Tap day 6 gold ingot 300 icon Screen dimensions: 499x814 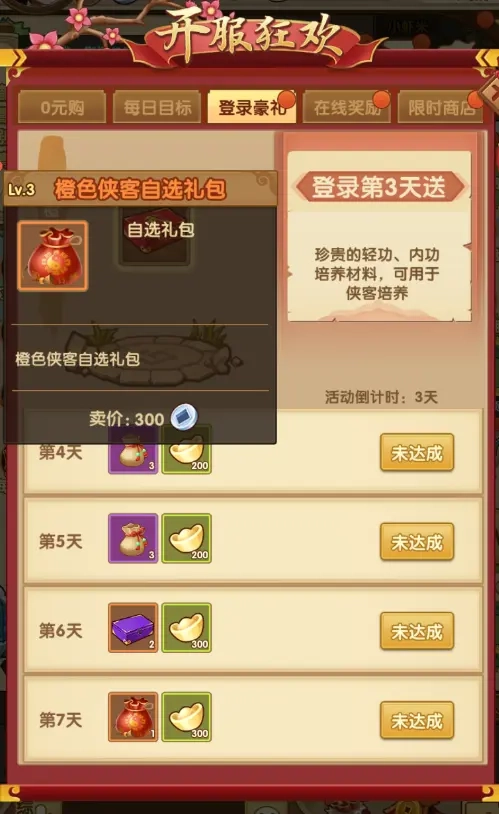tap(186, 628)
